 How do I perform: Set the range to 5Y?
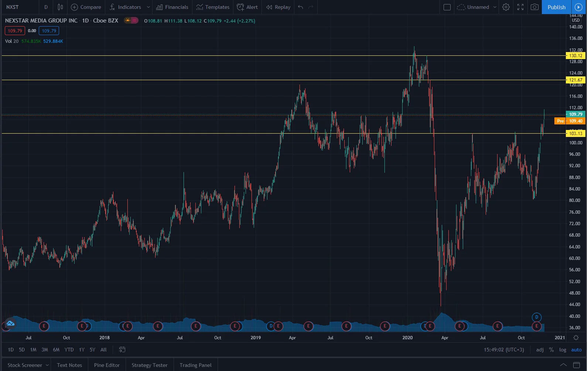tap(92, 350)
